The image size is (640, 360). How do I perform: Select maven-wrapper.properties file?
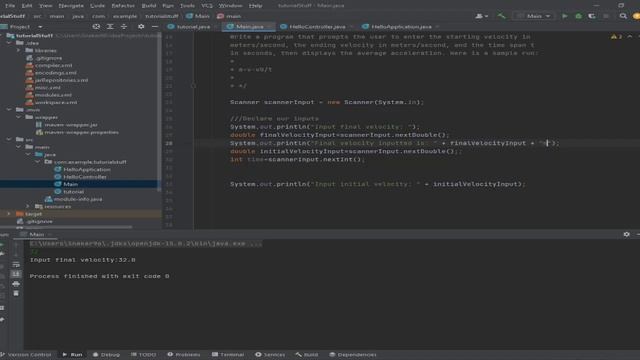pyautogui.click(x=81, y=132)
